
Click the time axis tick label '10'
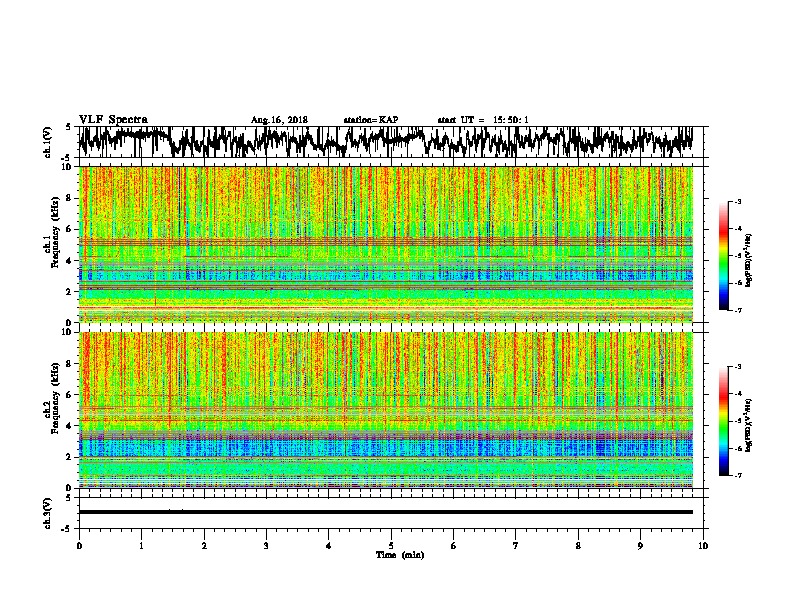[703, 546]
